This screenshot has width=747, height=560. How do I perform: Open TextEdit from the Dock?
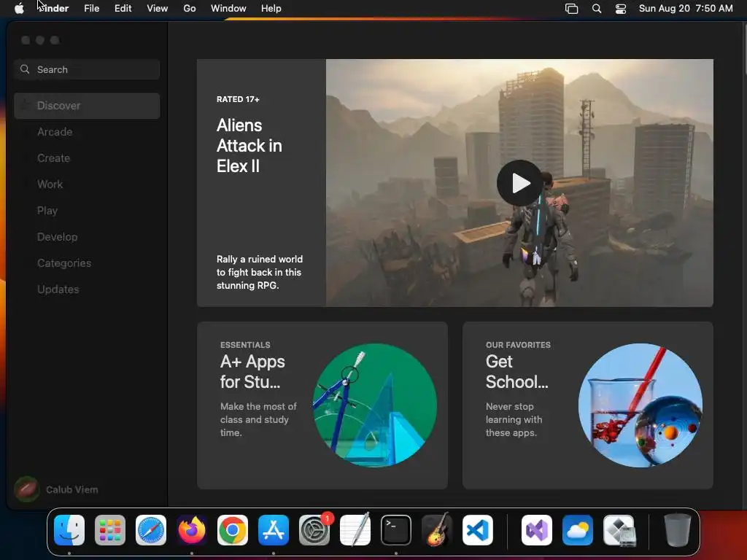pos(355,530)
